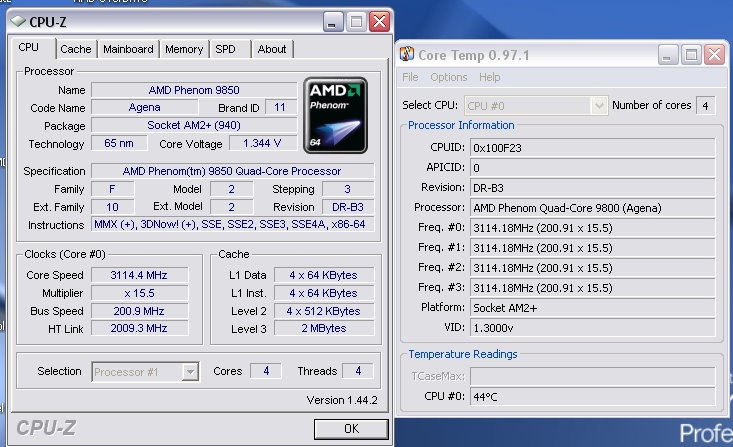This screenshot has height=447, width=733.
Task: Click the Freq. #3 value field
Action: (x=592, y=288)
